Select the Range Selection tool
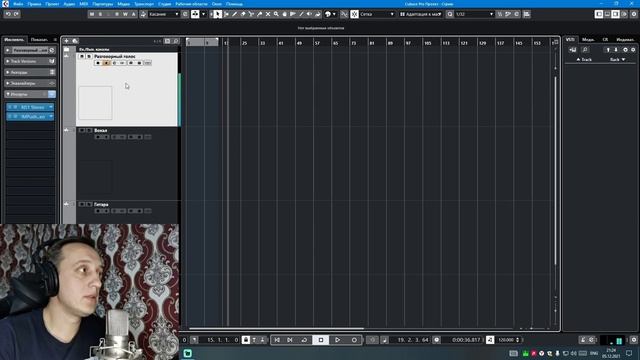Image resolution: width=640 pixels, height=360 pixels. [x=226, y=14]
